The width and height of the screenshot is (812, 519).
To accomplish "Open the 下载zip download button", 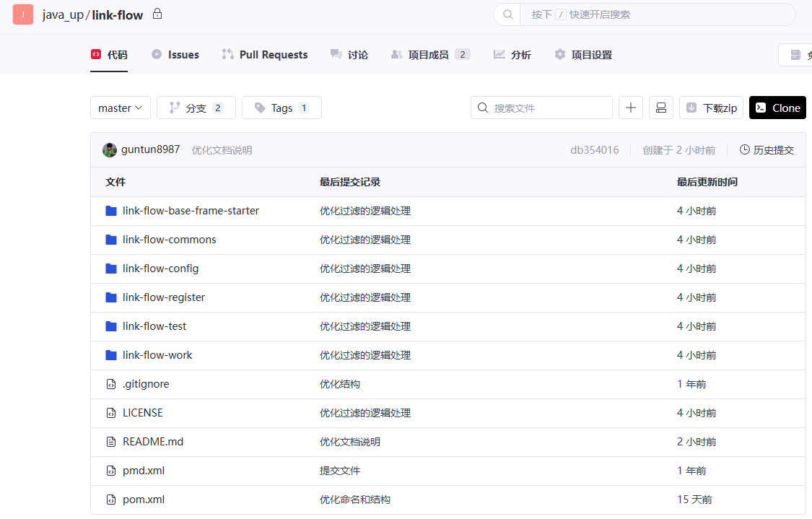I will point(712,108).
